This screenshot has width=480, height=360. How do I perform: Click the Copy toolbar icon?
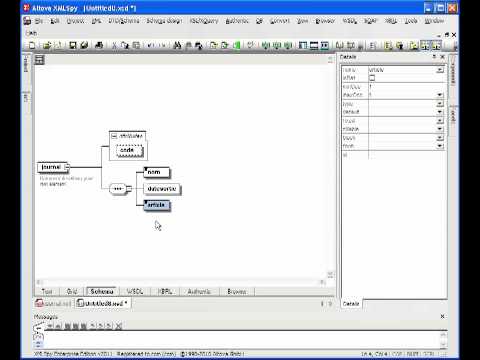point(125,45)
